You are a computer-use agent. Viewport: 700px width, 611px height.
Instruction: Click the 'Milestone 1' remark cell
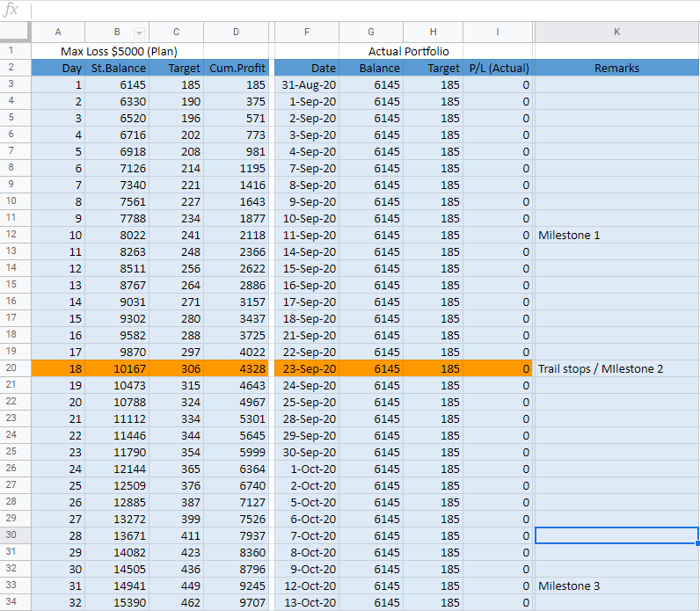point(617,236)
